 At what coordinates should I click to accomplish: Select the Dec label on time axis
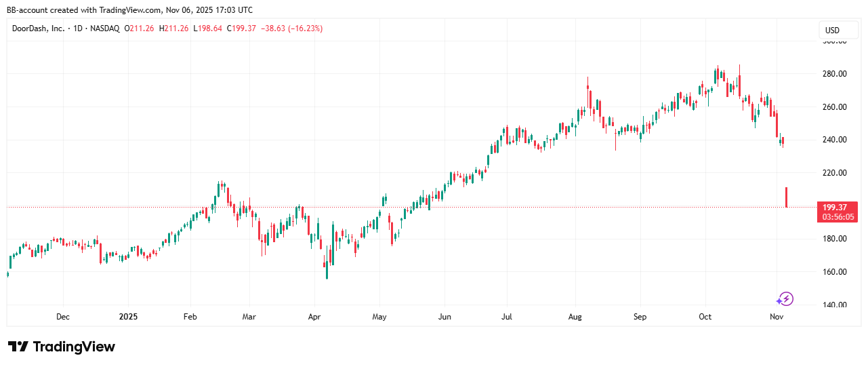pyautogui.click(x=62, y=317)
